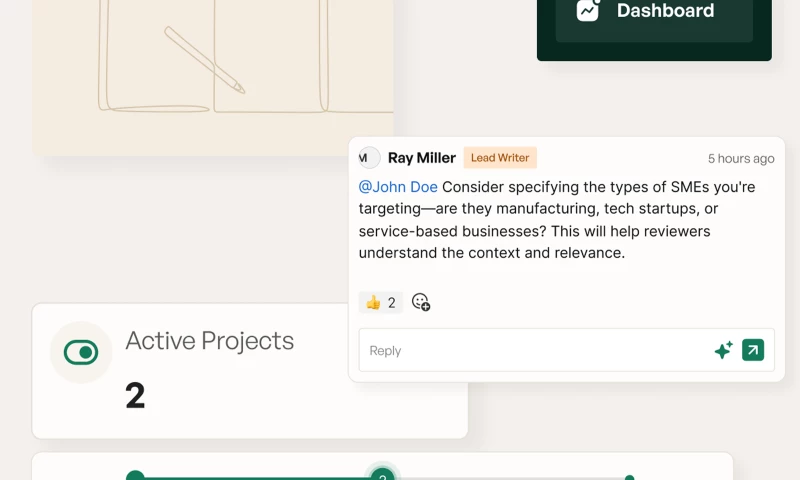Send reply with the green arrow button
The width and height of the screenshot is (800, 480).
[753, 350]
